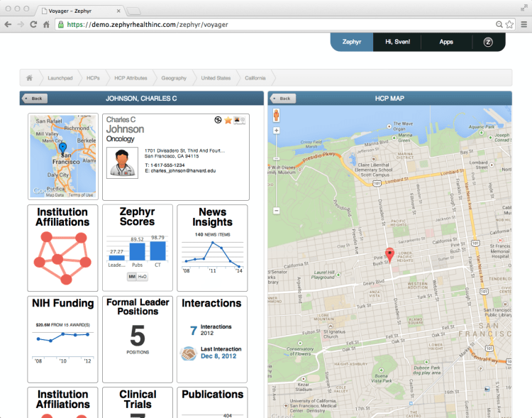
Task: Open the Formal Leader Positions tile
Action: (x=138, y=339)
